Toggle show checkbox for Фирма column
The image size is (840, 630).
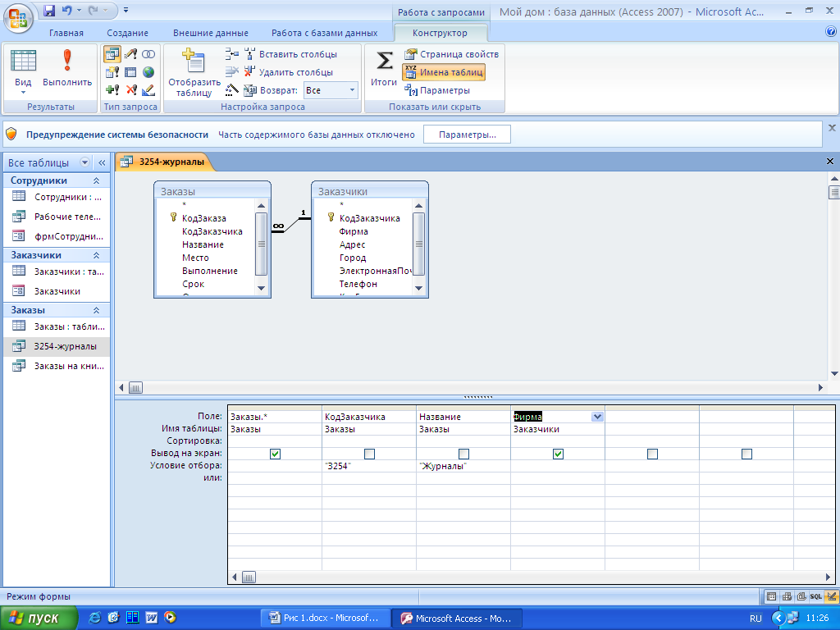(x=558, y=454)
